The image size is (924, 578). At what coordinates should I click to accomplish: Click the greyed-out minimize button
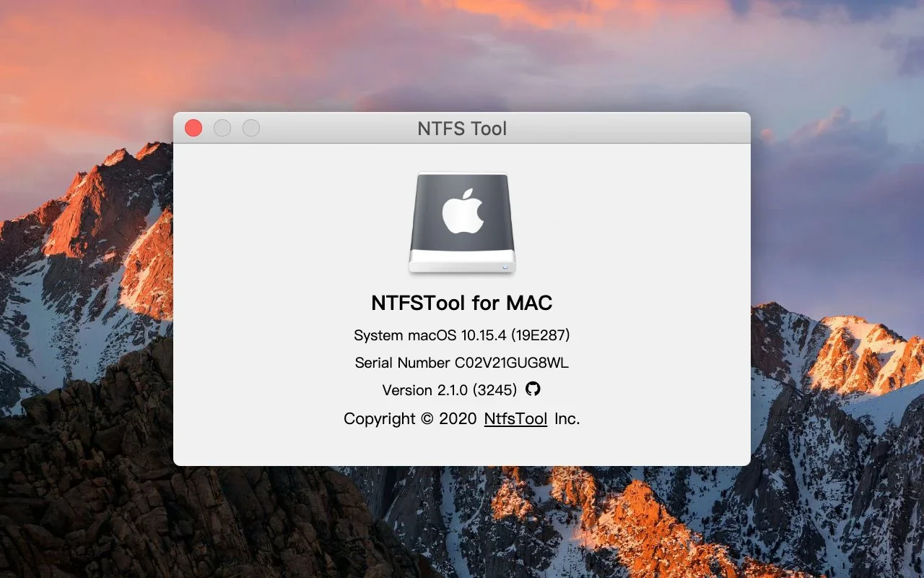[x=222, y=128]
